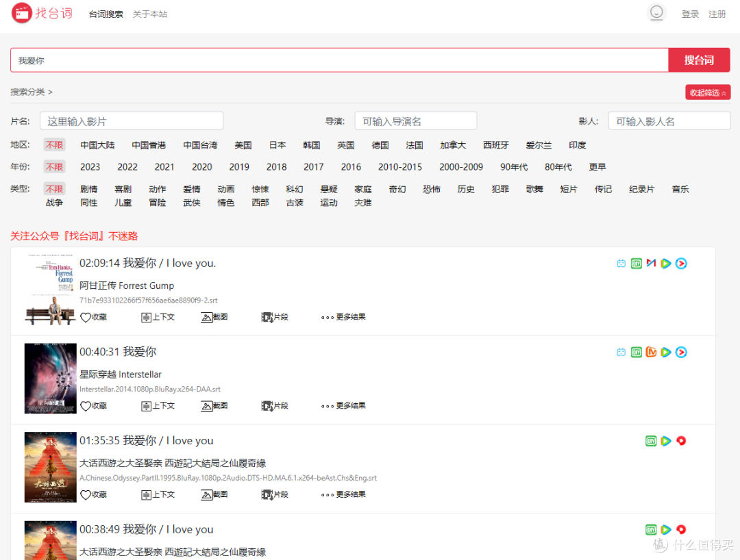Favorite the 01:35:35 大话西游 line

(93, 494)
